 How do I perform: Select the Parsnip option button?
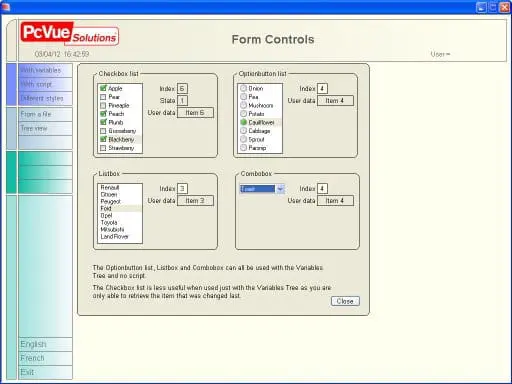tap(244, 148)
